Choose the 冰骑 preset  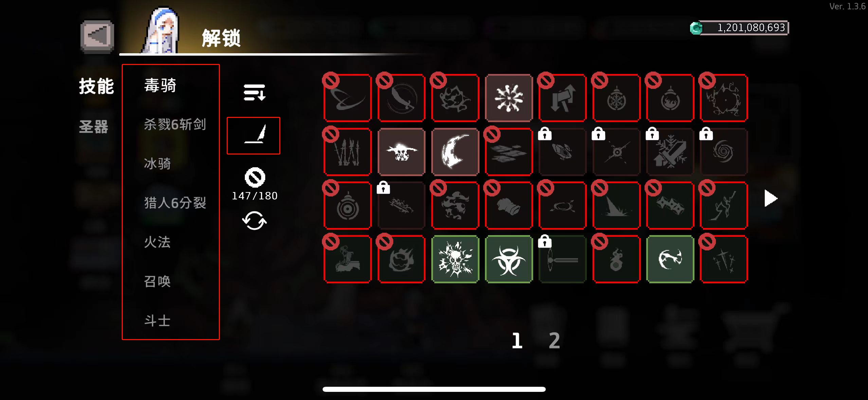[x=157, y=164]
